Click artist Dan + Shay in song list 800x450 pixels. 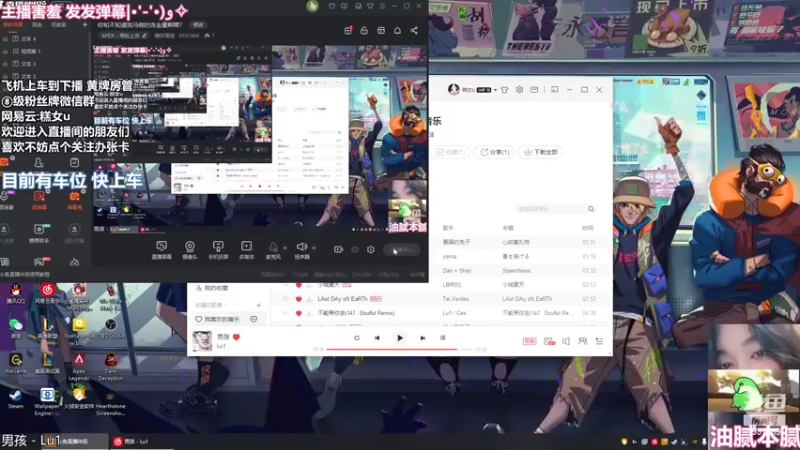pos(457,271)
